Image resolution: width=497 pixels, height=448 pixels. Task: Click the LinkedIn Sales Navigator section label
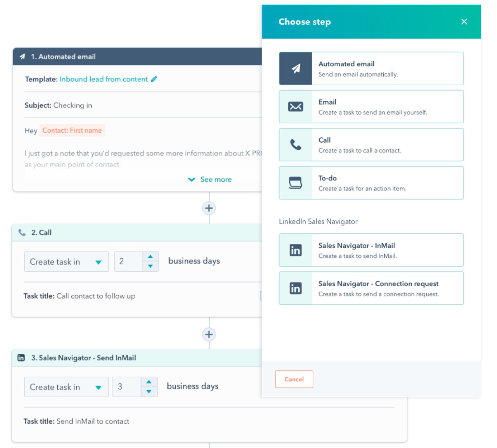[x=318, y=221]
